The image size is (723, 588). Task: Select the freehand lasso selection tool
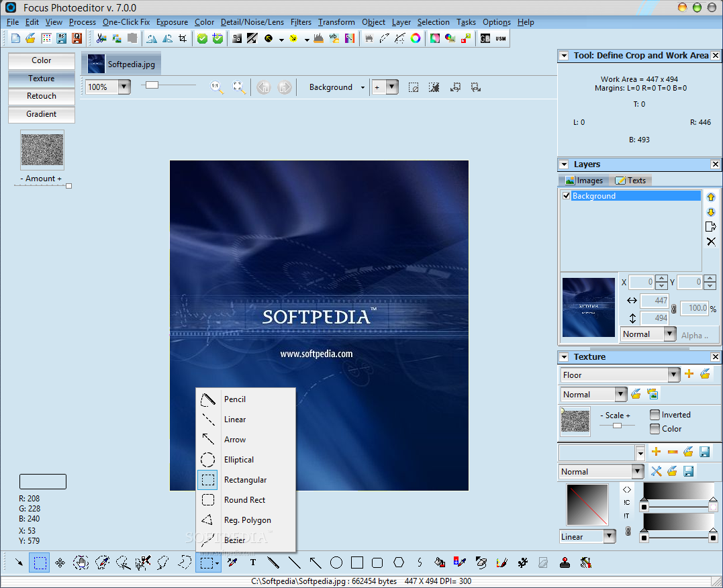point(163,562)
